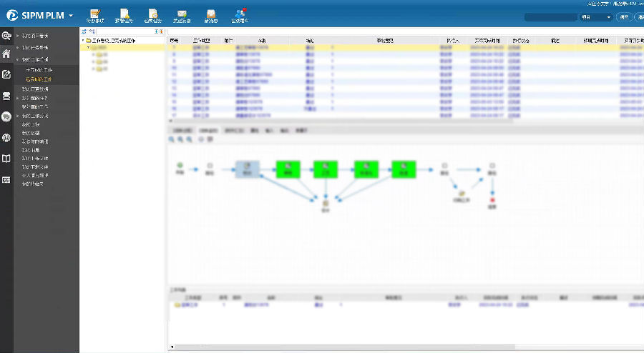The height and width of the screenshot is (353, 644).
Task: Open the database stack icon in the left rail
Action: 6,96
